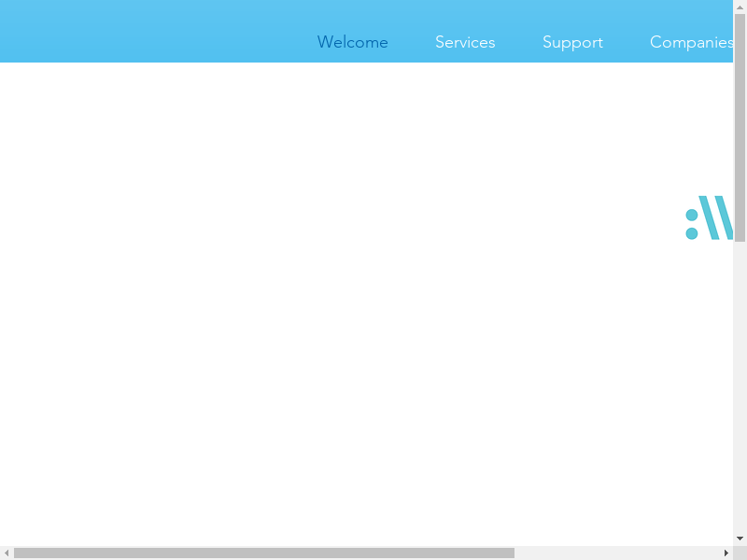Click vertical scrollbar track below the thumb

[740, 392]
